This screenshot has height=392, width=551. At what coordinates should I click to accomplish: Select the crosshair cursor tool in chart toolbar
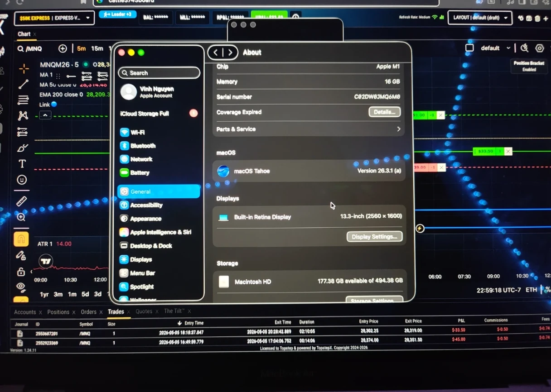pyautogui.click(x=24, y=68)
